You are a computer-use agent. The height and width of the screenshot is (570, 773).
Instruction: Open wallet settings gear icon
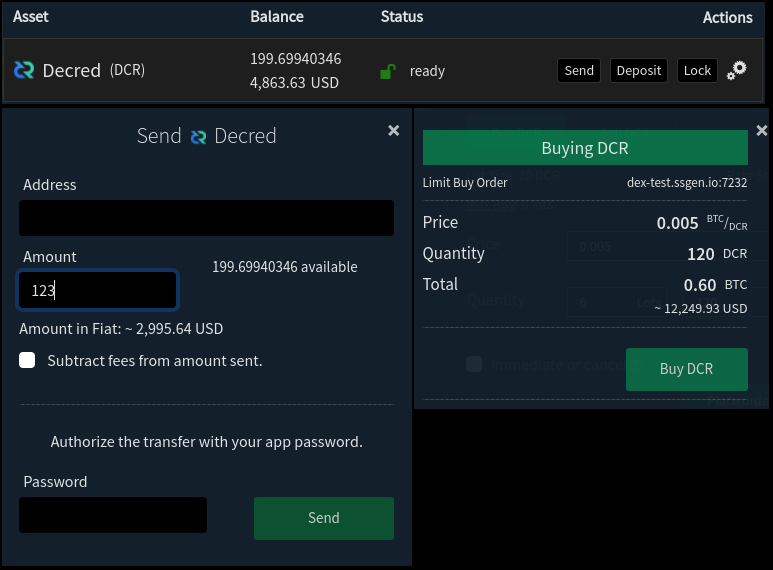tap(737, 71)
